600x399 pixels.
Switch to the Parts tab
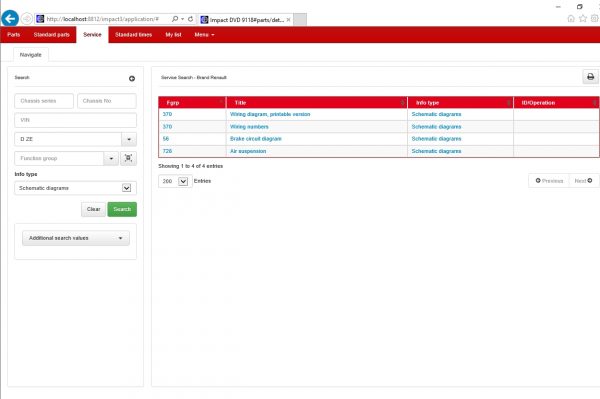13,35
